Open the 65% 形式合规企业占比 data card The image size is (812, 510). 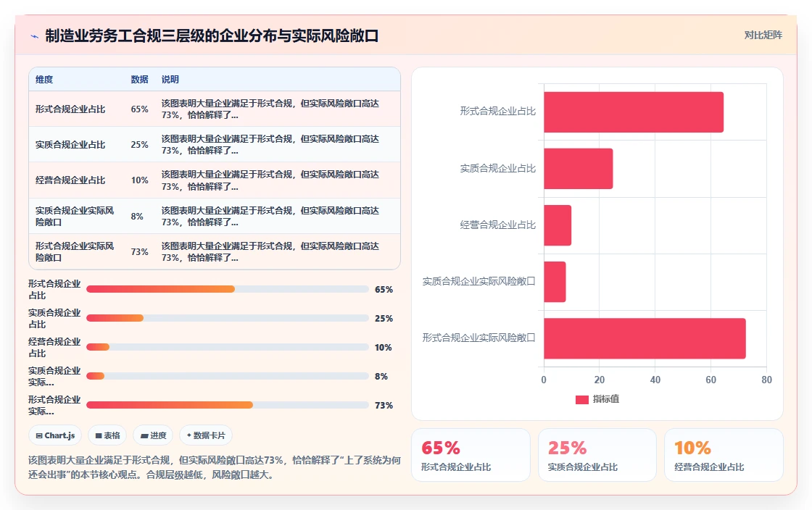coord(471,455)
